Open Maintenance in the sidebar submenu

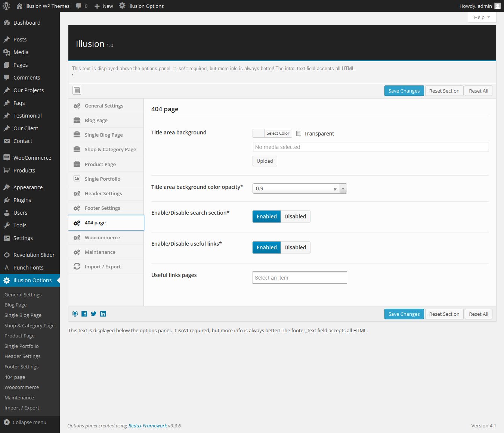19,398
